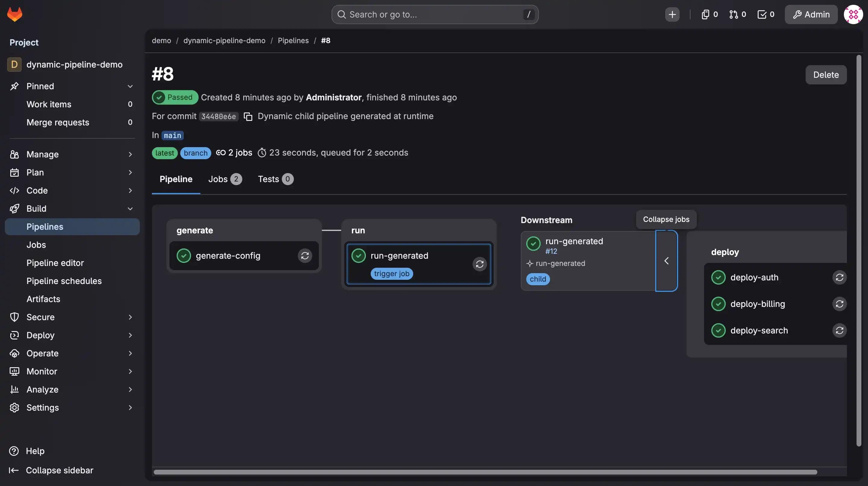The image size is (868, 486).
Task: Click deploy-auth status check icon
Action: 719,277
